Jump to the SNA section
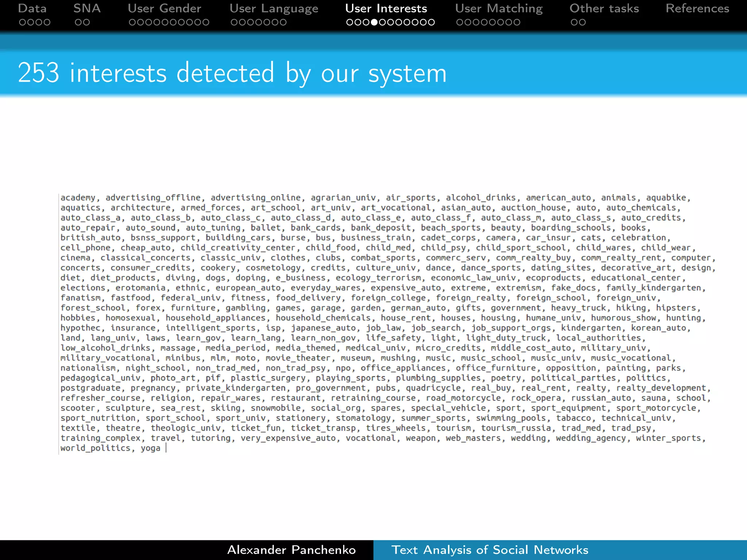The image size is (747, 560). [87, 8]
